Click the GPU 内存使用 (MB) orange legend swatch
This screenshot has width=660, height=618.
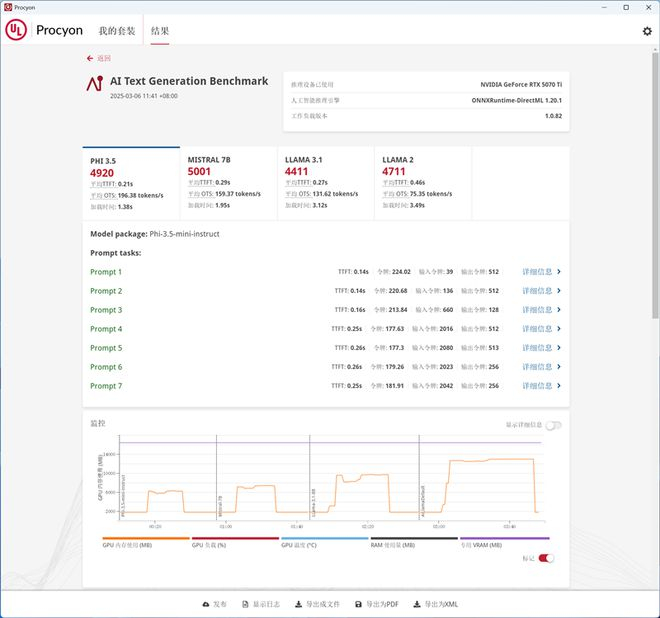[132, 538]
